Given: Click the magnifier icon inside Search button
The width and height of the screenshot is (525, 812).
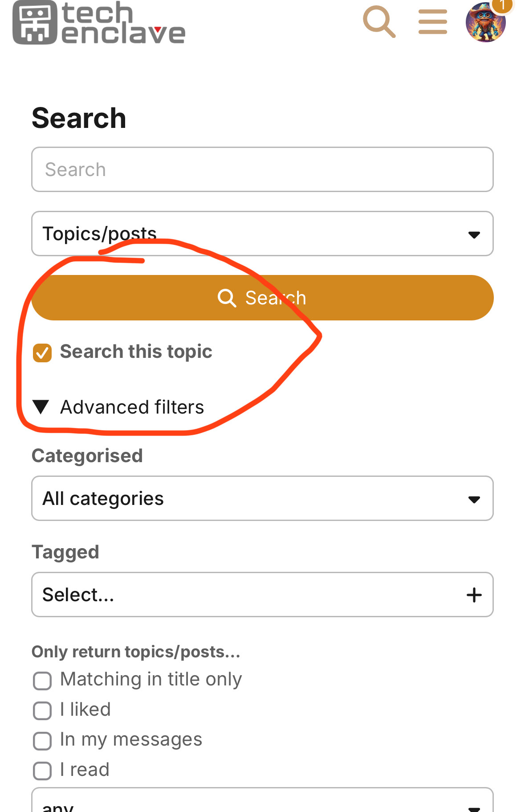Looking at the screenshot, I should (x=227, y=297).
